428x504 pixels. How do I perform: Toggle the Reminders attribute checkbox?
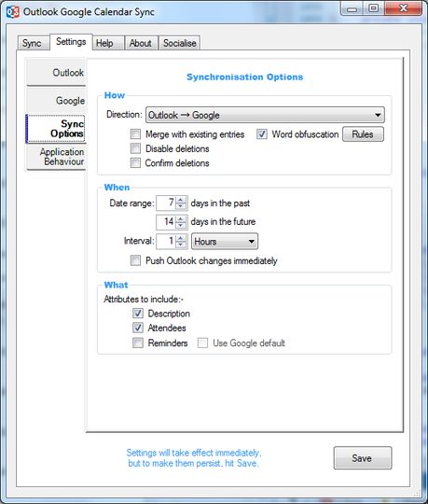(138, 343)
